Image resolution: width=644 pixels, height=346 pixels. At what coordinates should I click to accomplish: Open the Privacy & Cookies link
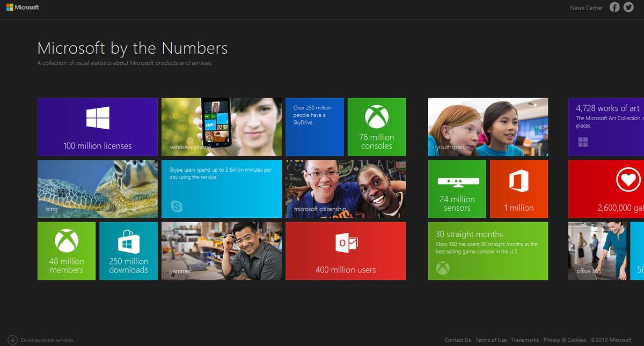click(565, 340)
